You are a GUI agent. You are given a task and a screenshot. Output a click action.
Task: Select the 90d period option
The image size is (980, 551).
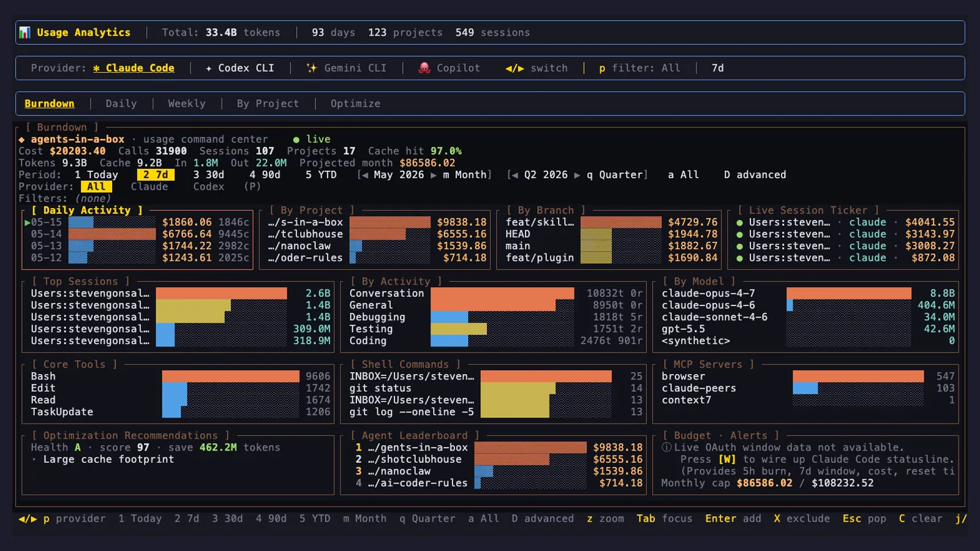coord(265,175)
